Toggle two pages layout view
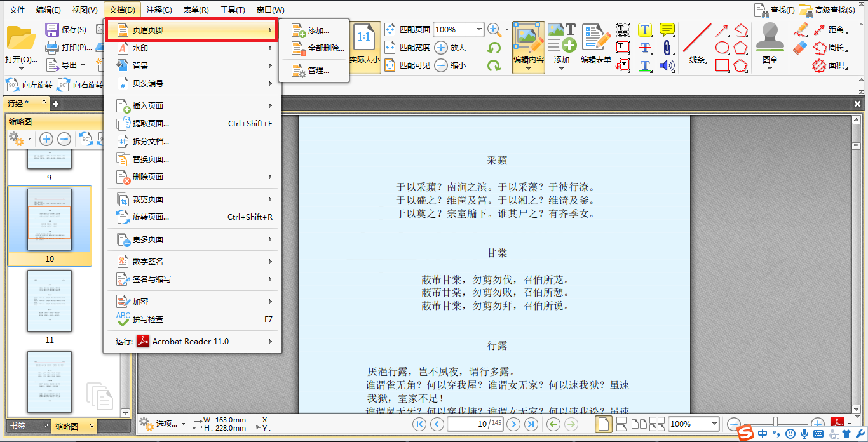Image resolution: width=868 pixels, height=442 pixels. coord(640,424)
